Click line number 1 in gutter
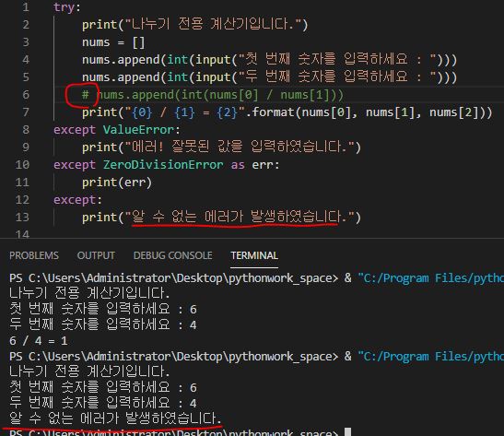Viewport: 504px width, 436px height. tap(26, 7)
